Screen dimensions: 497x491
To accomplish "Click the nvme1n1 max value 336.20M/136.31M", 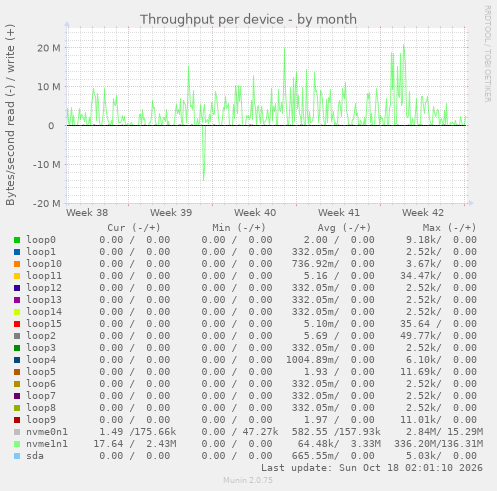I will (438, 444).
